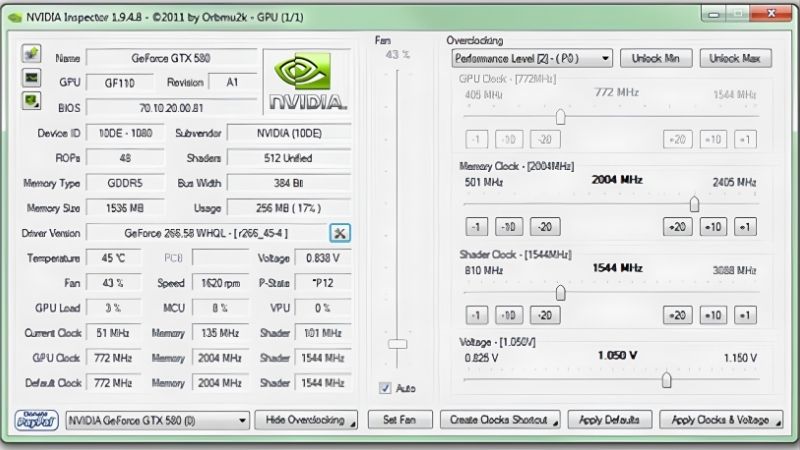Click the Memory Type field GDDR5
Screen dimensions: 800x450
point(125,183)
